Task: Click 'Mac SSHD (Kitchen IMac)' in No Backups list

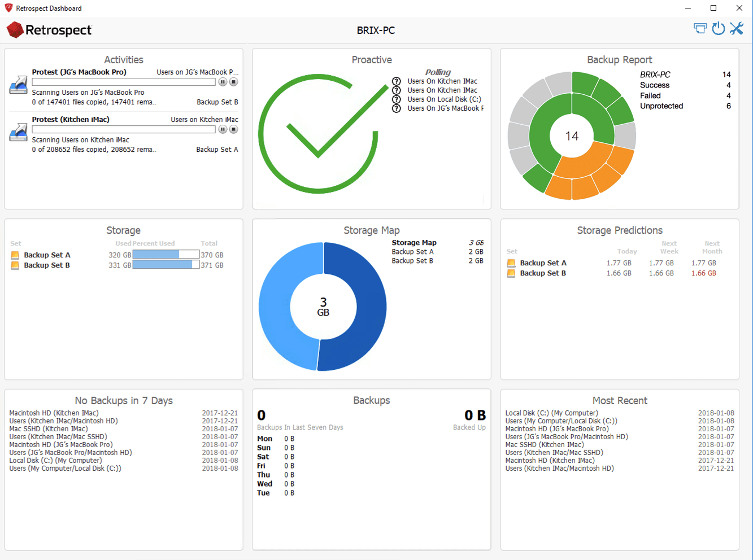Action: click(49, 429)
